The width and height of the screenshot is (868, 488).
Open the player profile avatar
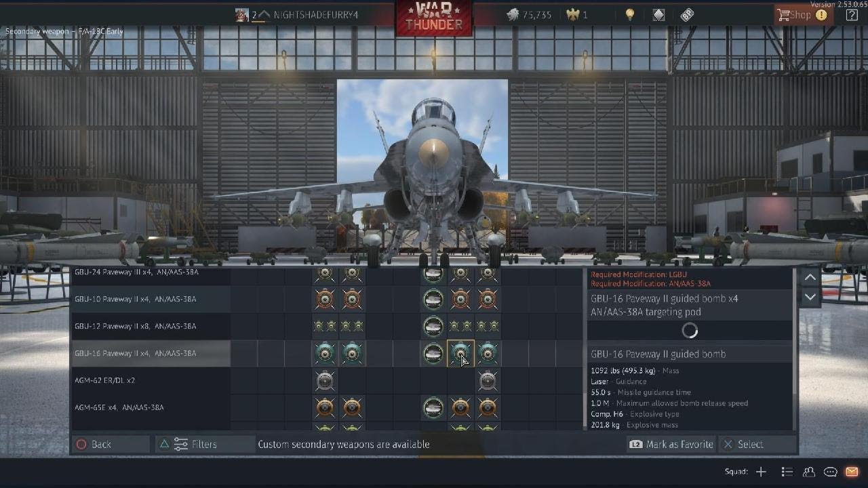pyautogui.click(x=242, y=15)
